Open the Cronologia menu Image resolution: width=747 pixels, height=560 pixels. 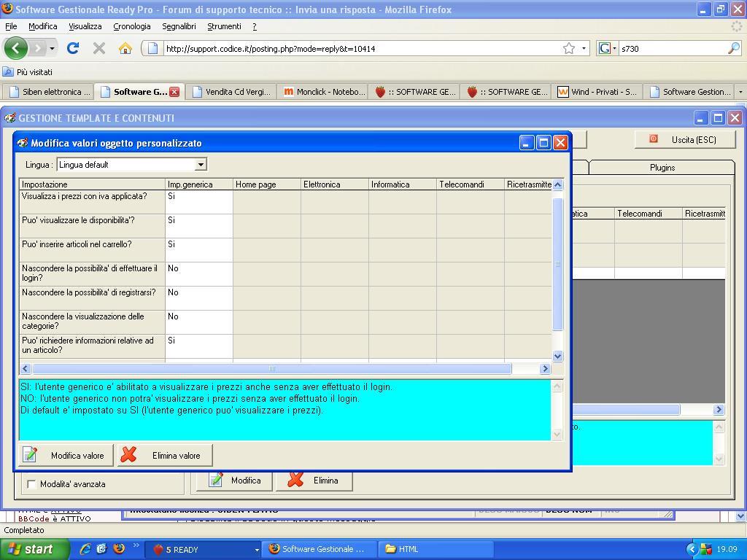point(132,26)
